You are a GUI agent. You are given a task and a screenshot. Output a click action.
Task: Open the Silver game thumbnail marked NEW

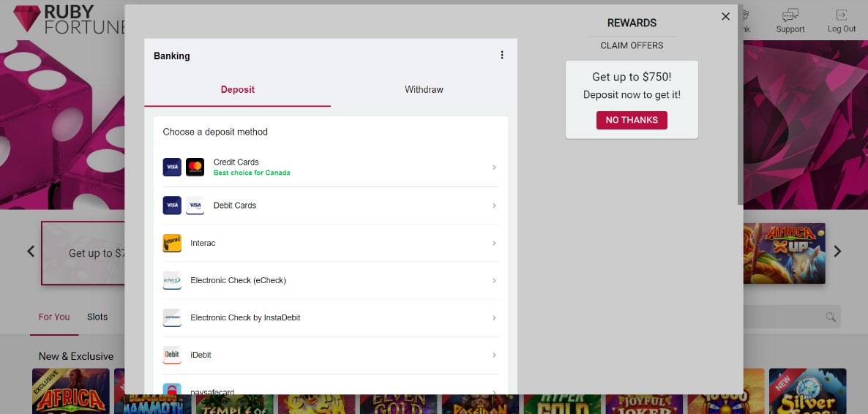(x=808, y=391)
